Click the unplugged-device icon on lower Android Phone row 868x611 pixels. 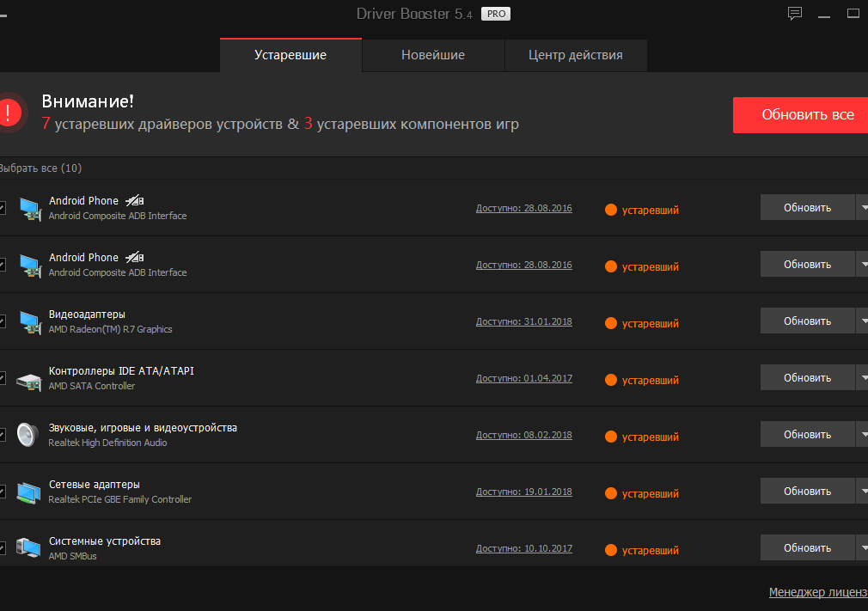(135, 257)
